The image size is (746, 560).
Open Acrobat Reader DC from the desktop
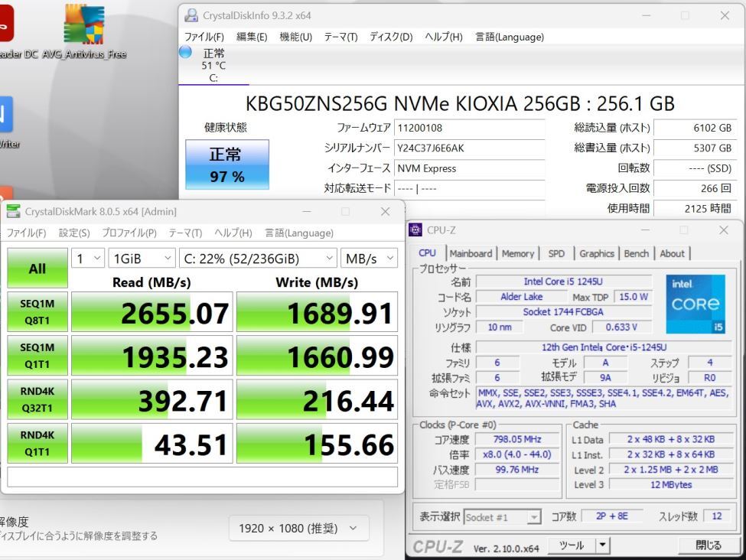[x=8, y=23]
